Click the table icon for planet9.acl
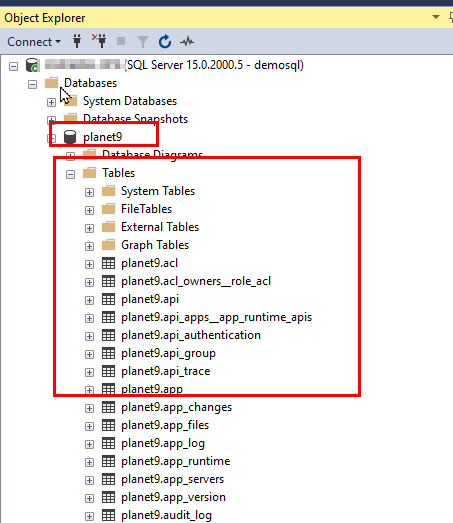Viewport: 453px width, 523px height. pos(108,263)
